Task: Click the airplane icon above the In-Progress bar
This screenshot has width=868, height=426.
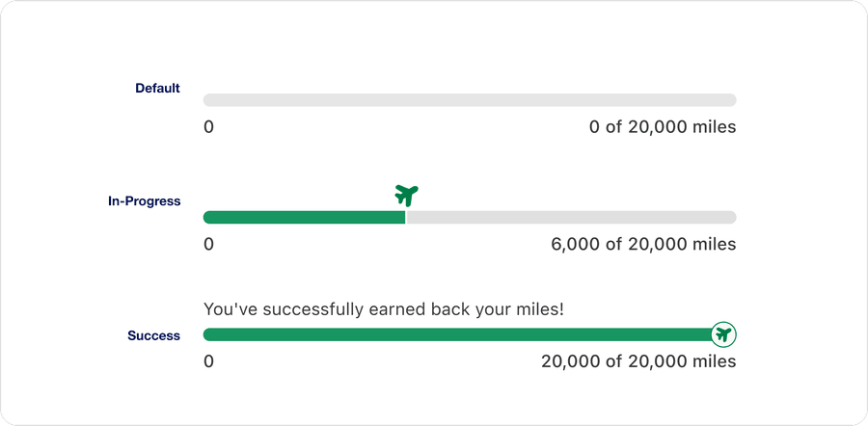Action: (407, 195)
